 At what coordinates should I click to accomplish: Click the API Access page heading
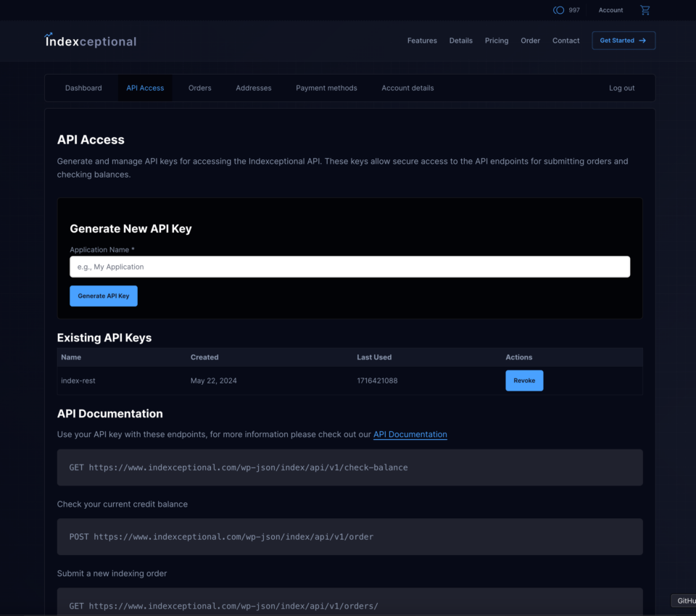click(x=91, y=140)
